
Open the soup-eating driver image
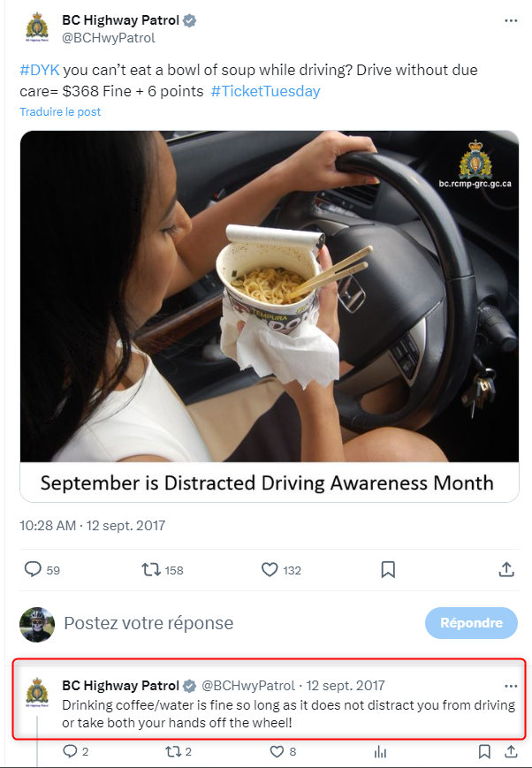point(270,296)
